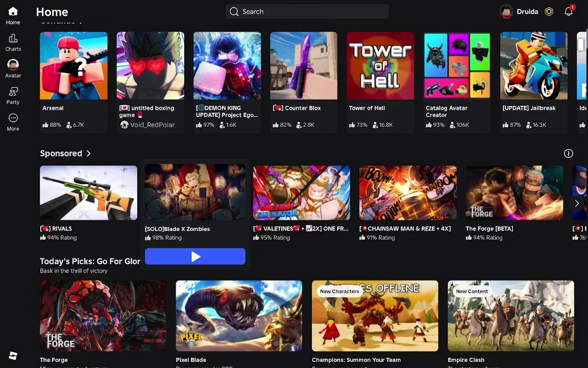
Task: Expand Sponsored section chevron
Action: coord(88,153)
